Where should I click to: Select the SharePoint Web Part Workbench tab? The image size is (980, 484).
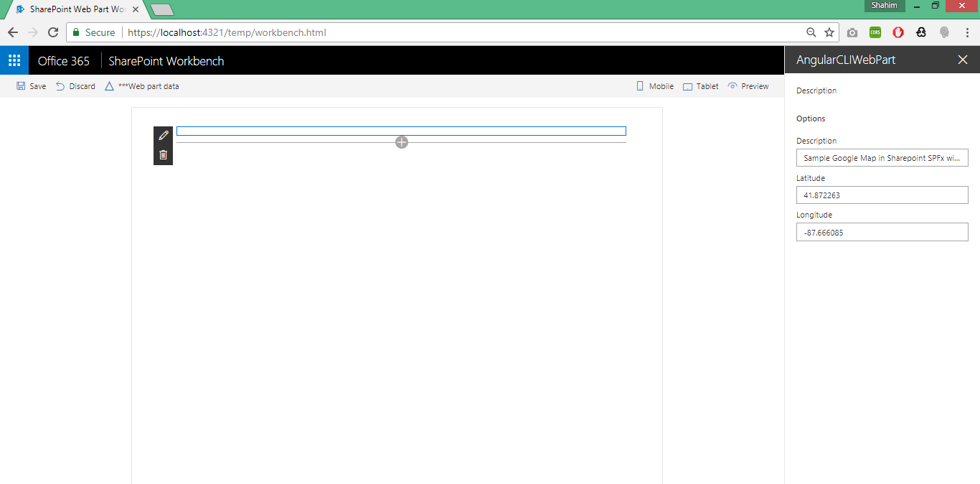pos(77,9)
